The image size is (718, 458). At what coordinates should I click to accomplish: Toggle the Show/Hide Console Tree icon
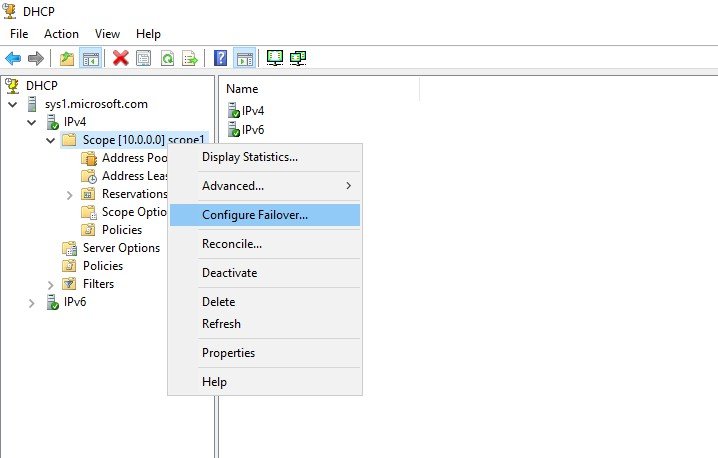(x=91, y=58)
